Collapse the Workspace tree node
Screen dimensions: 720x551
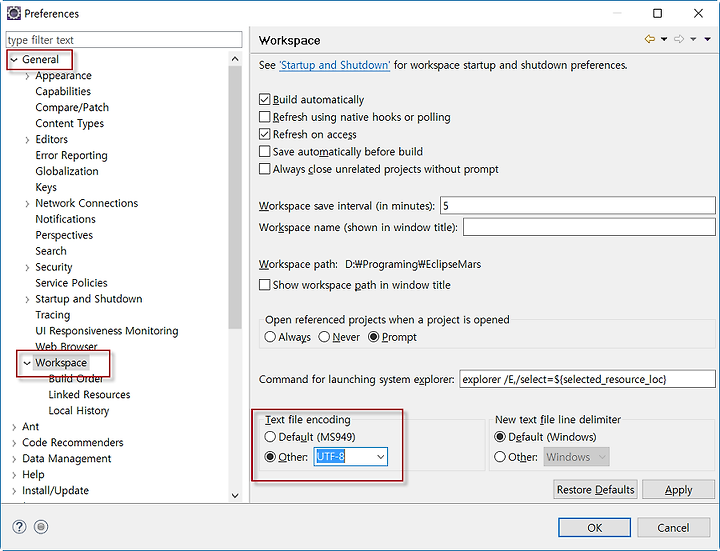pos(27,363)
